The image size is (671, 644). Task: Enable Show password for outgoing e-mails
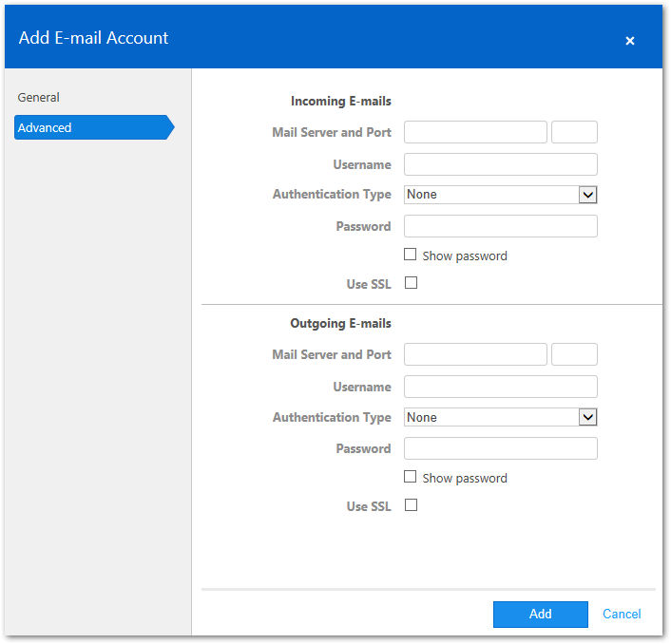pyautogui.click(x=410, y=477)
